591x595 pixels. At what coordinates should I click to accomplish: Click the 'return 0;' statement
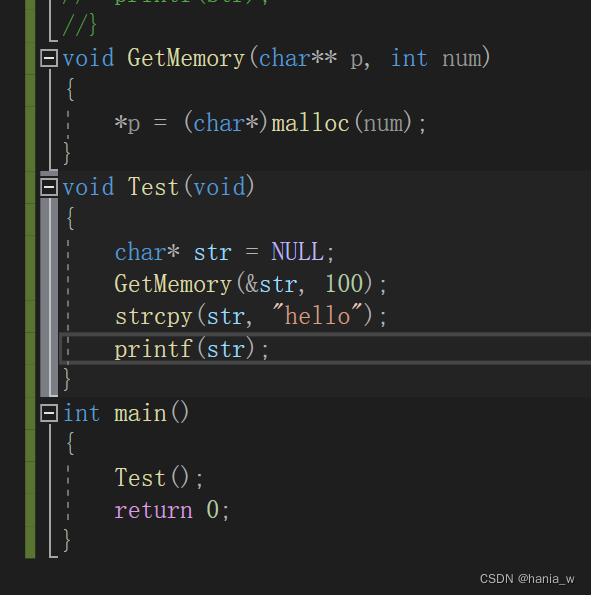pos(172,510)
